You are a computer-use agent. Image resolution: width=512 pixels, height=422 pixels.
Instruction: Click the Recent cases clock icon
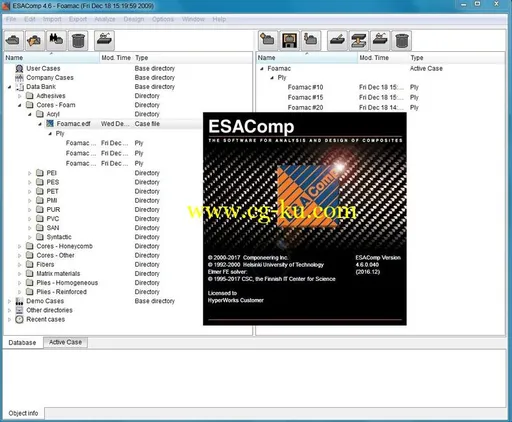[x=19, y=319]
